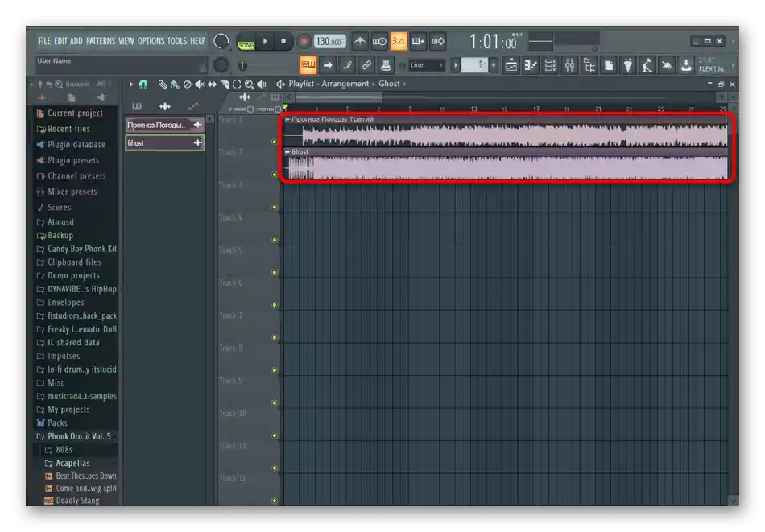The image size is (765, 532).
Task: Select the Ghost clip in picker panel
Action: pyautogui.click(x=158, y=143)
